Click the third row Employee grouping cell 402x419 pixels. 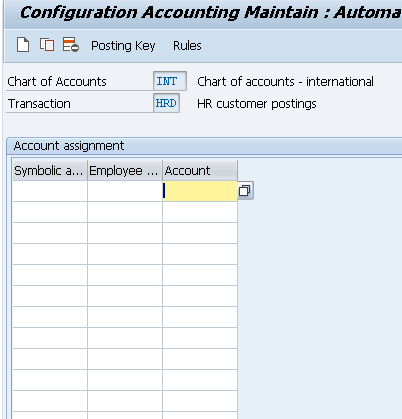(125, 233)
